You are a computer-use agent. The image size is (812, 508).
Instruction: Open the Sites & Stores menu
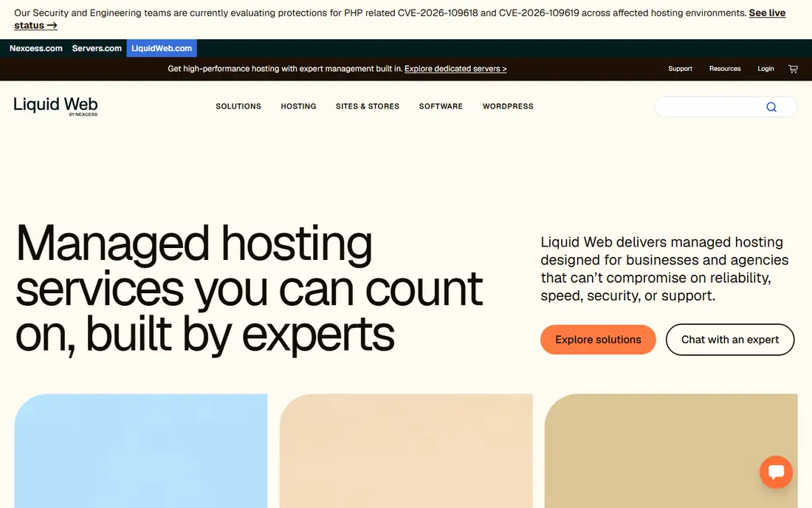pos(367,106)
